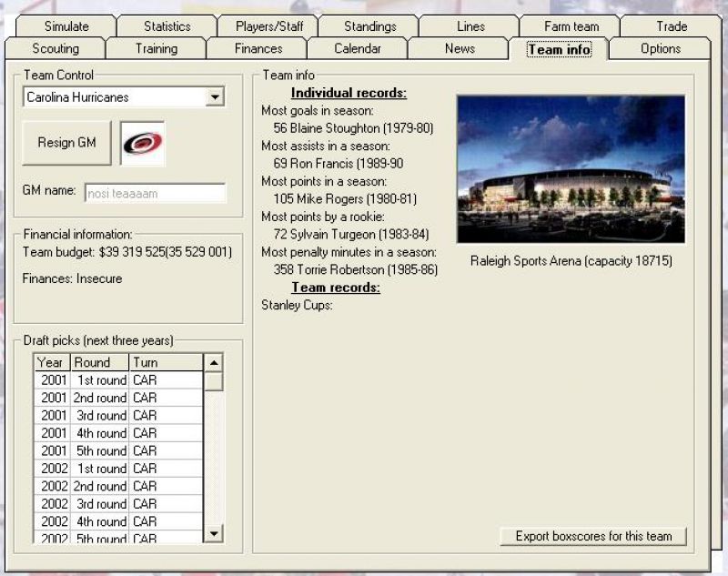Image resolution: width=728 pixels, height=576 pixels.
Task: Click the Raleigh Sports Arena capacity caption
Action: [x=571, y=261]
